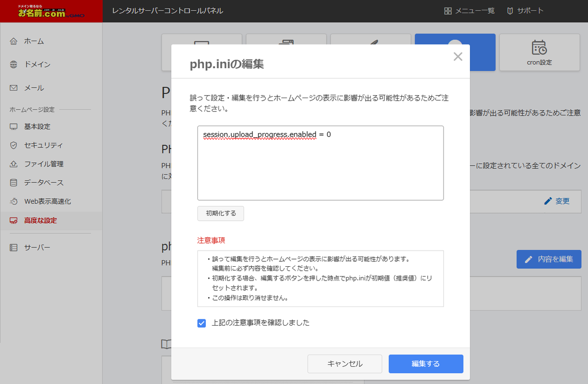Click the home icon in the sidebar
The height and width of the screenshot is (384, 588).
click(x=14, y=41)
